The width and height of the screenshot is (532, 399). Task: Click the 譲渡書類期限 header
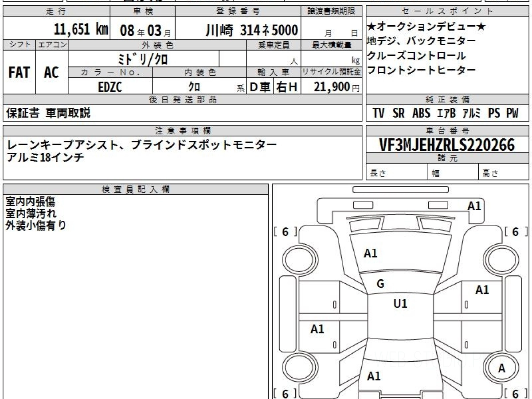(x=332, y=12)
